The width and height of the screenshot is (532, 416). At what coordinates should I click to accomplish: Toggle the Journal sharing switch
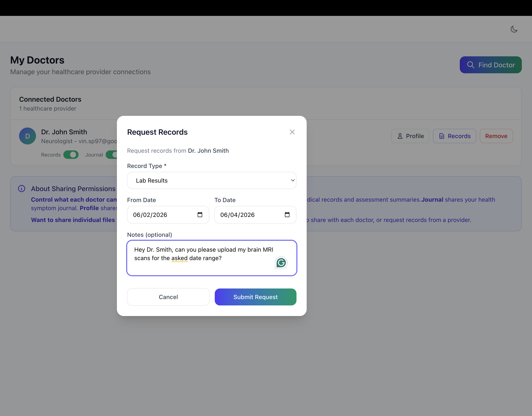[112, 155]
